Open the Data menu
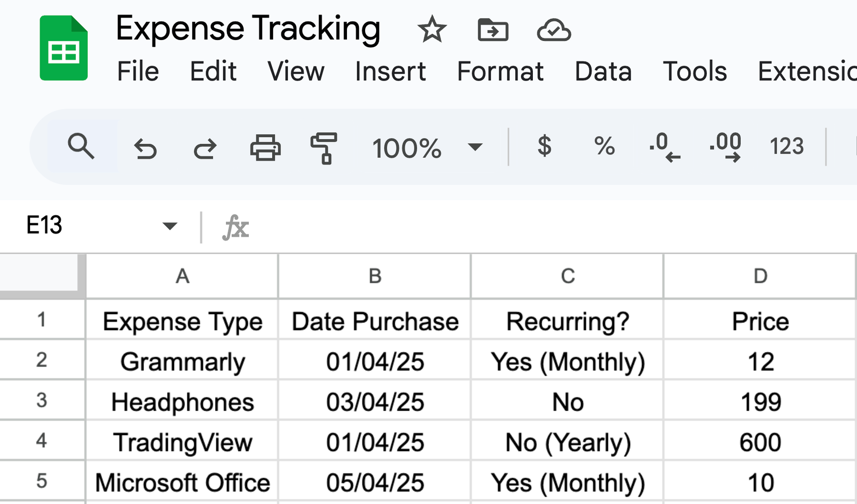The image size is (857, 504). pos(602,72)
